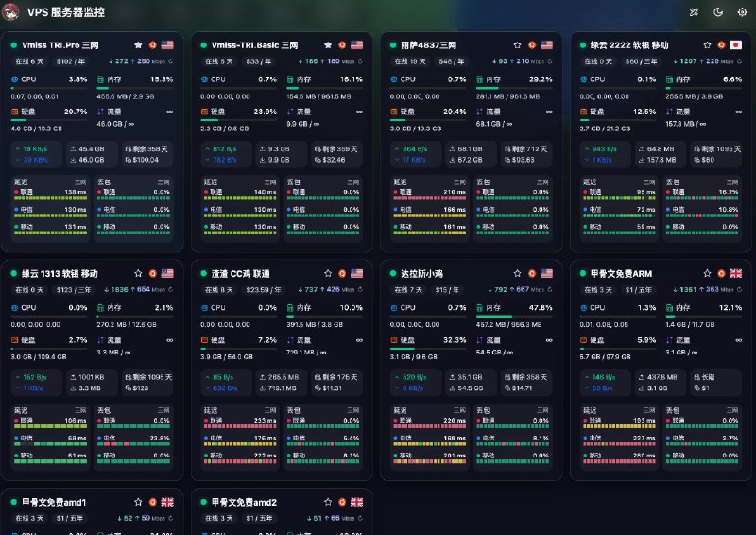
Task: Click the Japan flag on 绿云 2222 card
Action: pyautogui.click(x=736, y=44)
